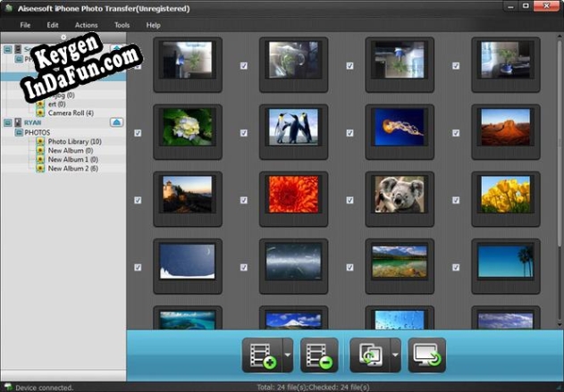Open the File menu
The image size is (564, 392).
[x=25, y=25]
